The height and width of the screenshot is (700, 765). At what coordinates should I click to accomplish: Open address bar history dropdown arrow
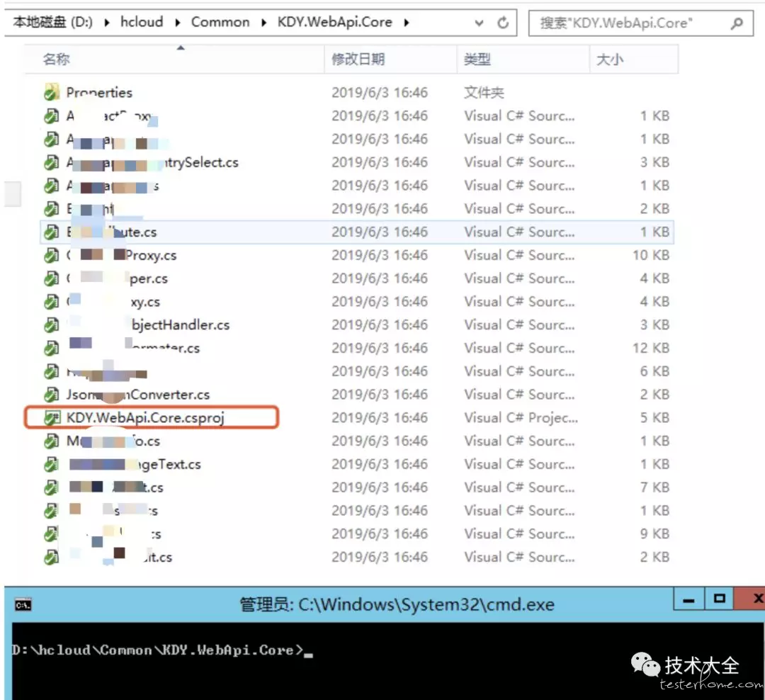click(480, 23)
